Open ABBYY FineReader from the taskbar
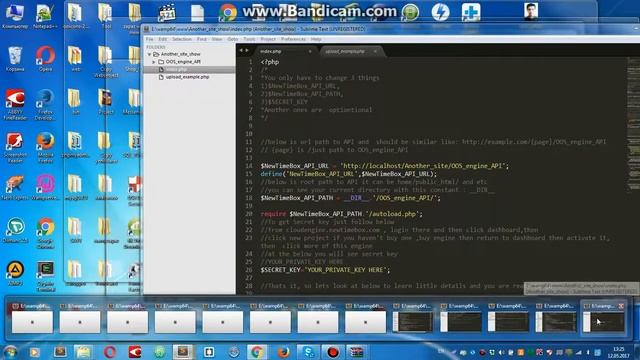This screenshot has width=640, height=360. (x=135, y=352)
